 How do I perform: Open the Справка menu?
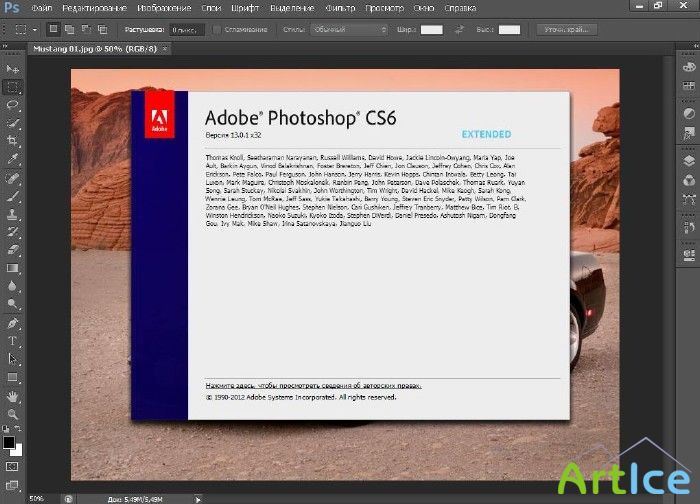click(460, 8)
